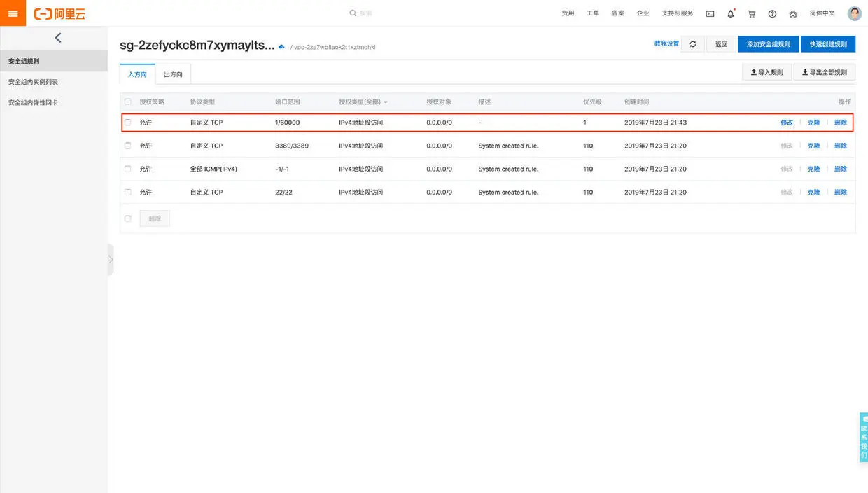Image resolution: width=868 pixels, height=493 pixels.
Task: Open the user avatar menu
Action: click(854, 13)
